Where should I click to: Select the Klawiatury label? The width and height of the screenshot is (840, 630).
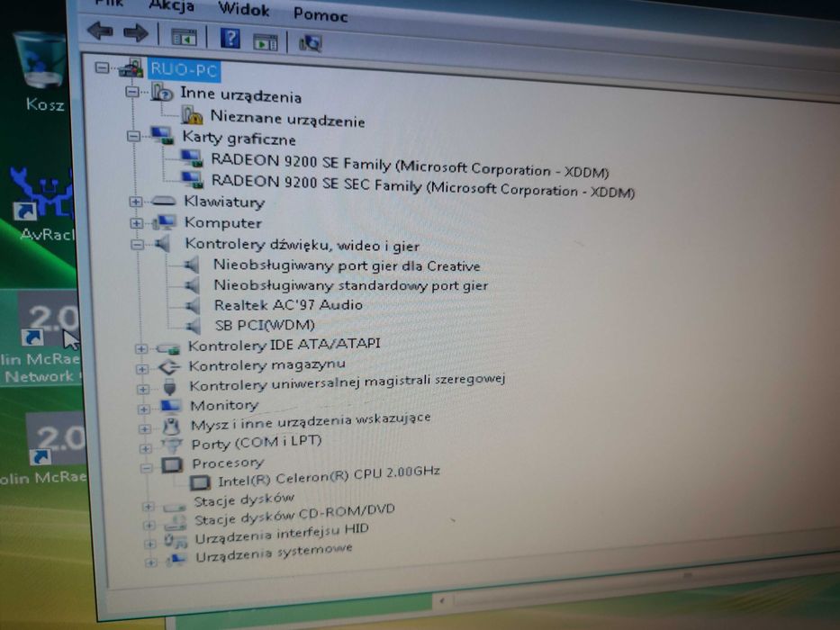coord(224,202)
